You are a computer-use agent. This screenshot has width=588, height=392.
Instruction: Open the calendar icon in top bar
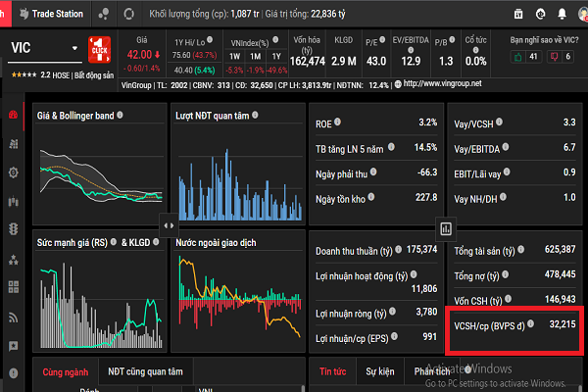(x=518, y=14)
